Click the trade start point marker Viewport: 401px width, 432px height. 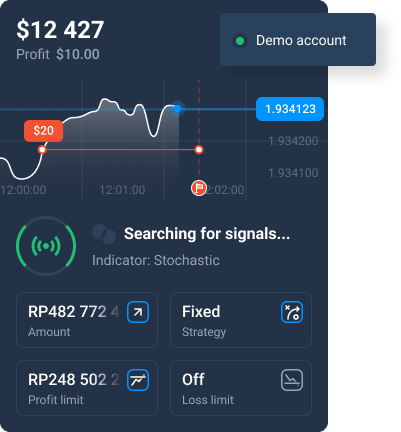click(x=42, y=149)
